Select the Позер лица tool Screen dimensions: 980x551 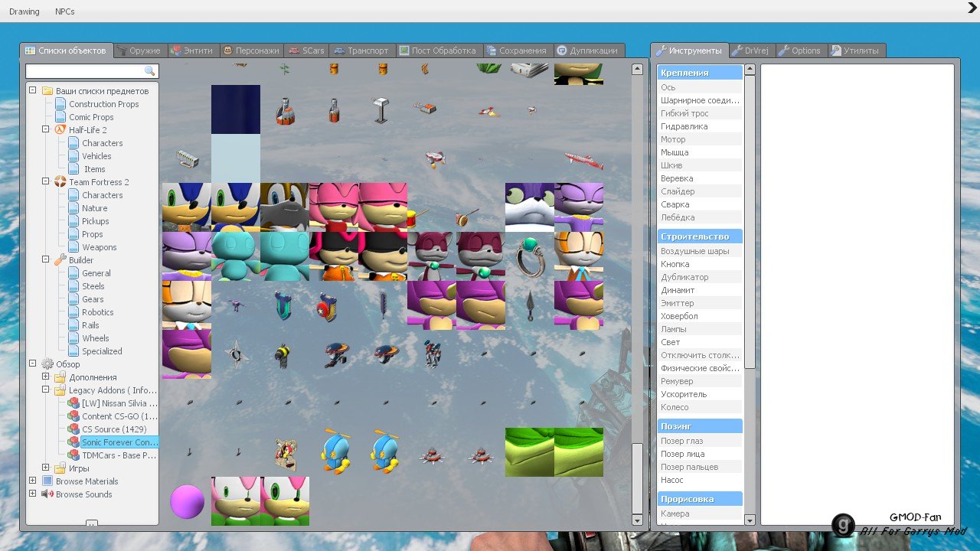pyautogui.click(x=700, y=454)
